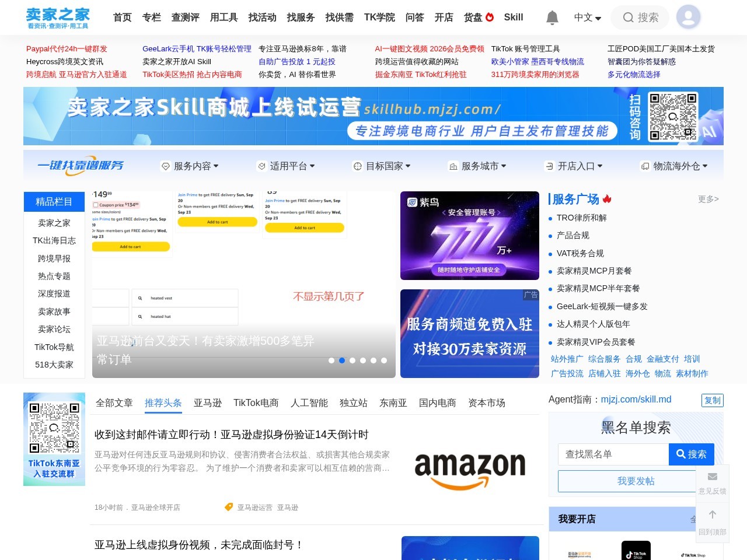Open the GeeLark云手机 ad link

pyautogui.click(x=197, y=49)
